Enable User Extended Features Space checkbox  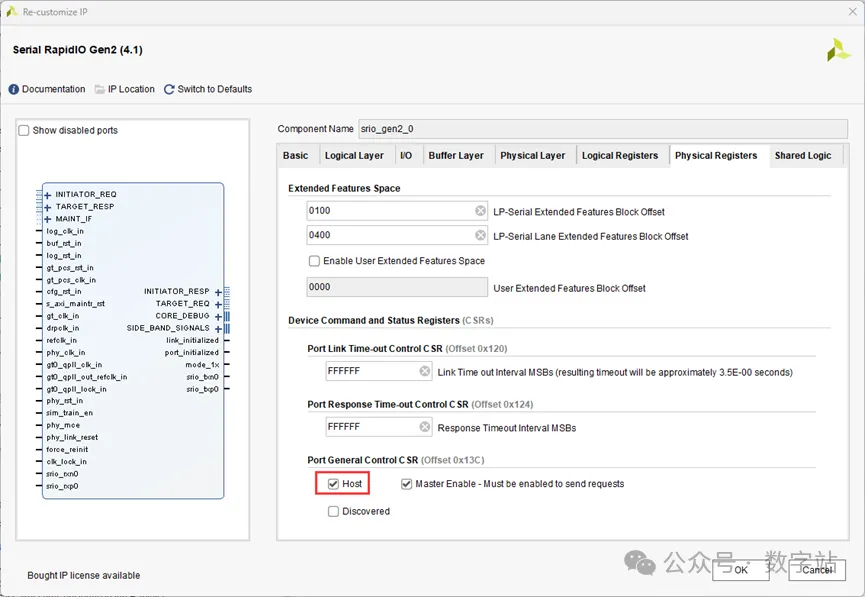click(x=314, y=261)
